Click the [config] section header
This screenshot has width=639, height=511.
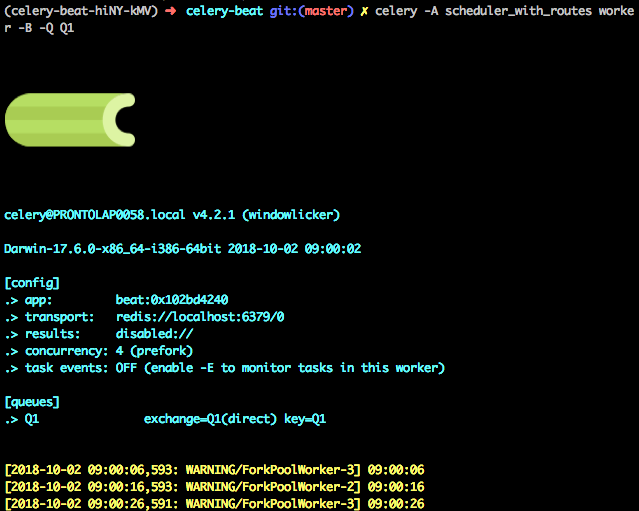click(x=32, y=283)
